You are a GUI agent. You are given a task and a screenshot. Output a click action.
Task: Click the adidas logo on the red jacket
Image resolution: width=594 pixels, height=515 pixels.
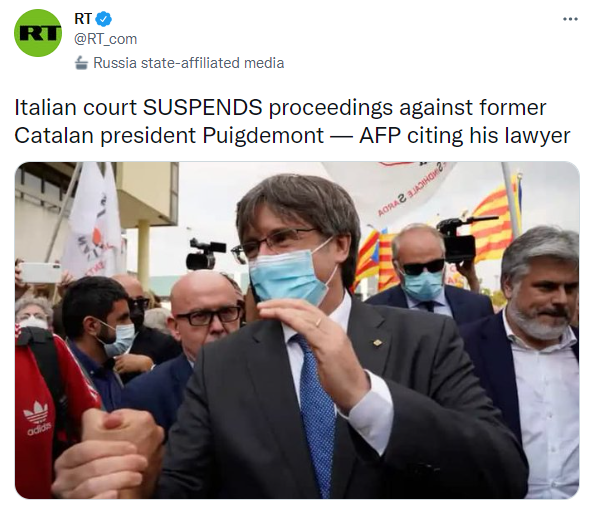(37, 418)
